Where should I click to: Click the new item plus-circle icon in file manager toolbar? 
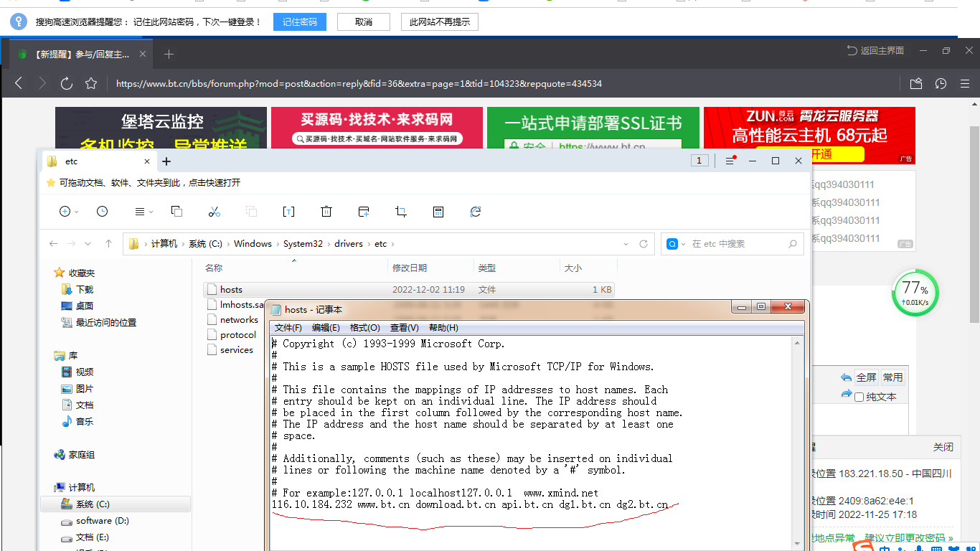pos(65,211)
